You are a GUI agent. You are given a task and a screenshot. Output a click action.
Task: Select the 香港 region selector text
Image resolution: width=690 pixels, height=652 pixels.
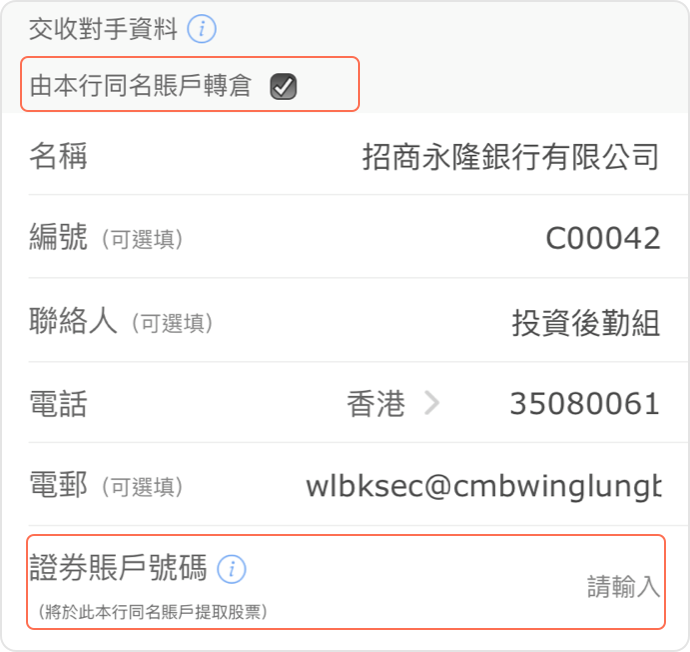pyautogui.click(x=376, y=403)
